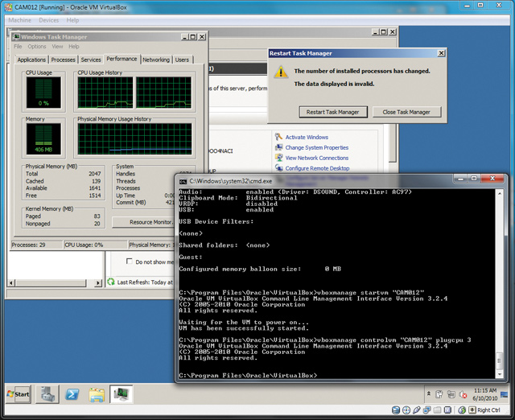Open Task Manager View menu
Screen dimensions: 515x420
coord(57,47)
